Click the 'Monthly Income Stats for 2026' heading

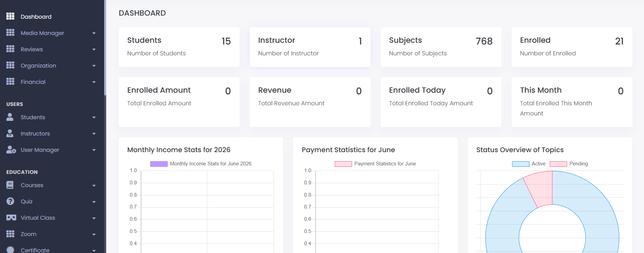point(179,150)
